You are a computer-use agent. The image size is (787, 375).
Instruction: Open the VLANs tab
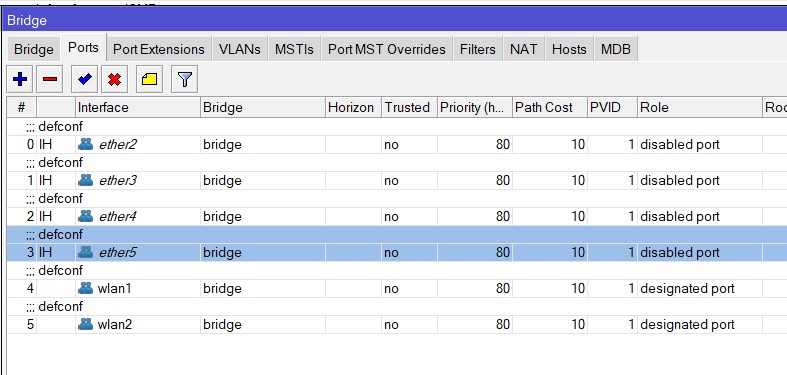pyautogui.click(x=239, y=49)
